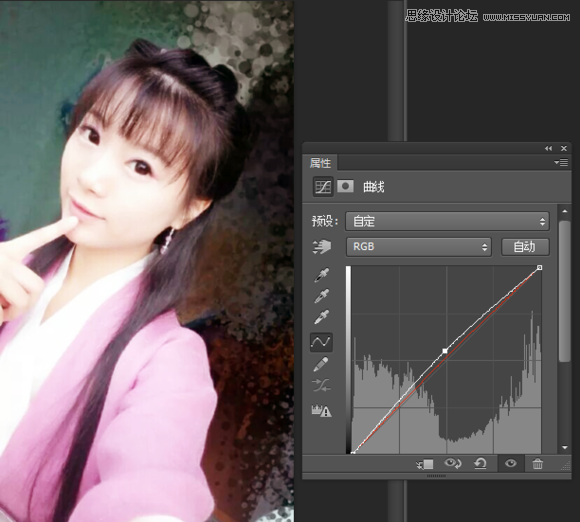Select the white point eyedropper
The width and height of the screenshot is (580, 522).
point(322,317)
